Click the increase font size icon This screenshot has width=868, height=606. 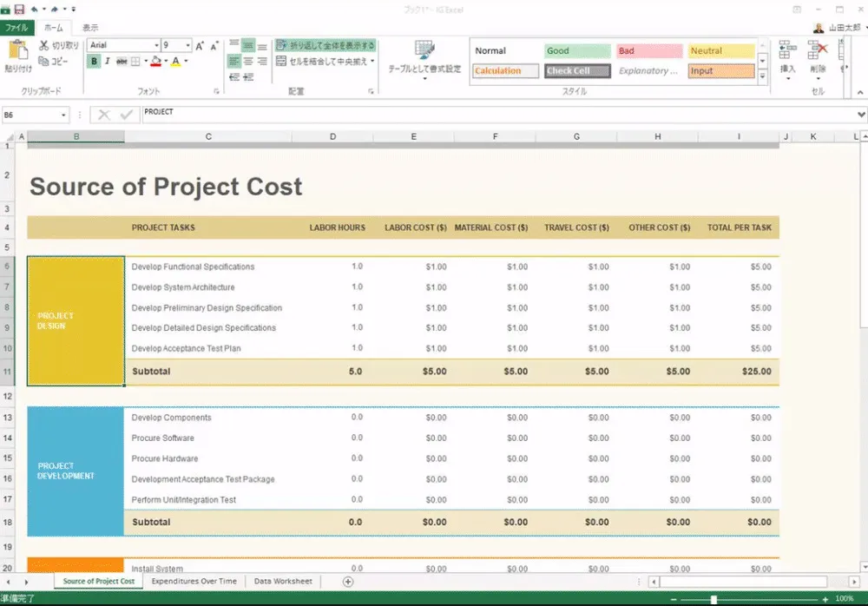point(200,46)
